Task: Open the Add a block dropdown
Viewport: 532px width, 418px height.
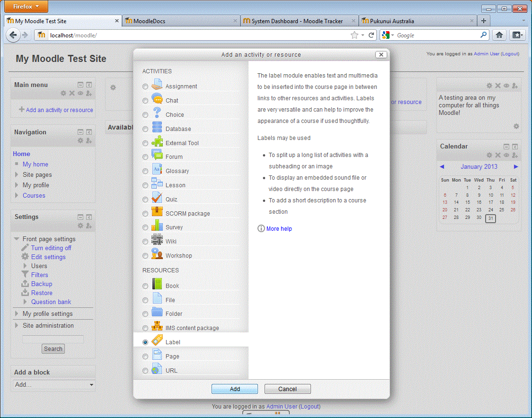Action: tap(53, 385)
